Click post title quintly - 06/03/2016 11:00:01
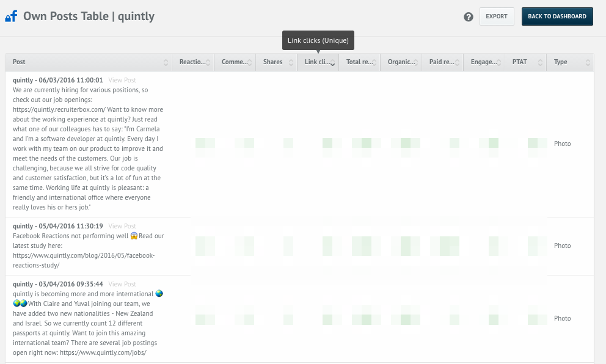 tap(58, 80)
